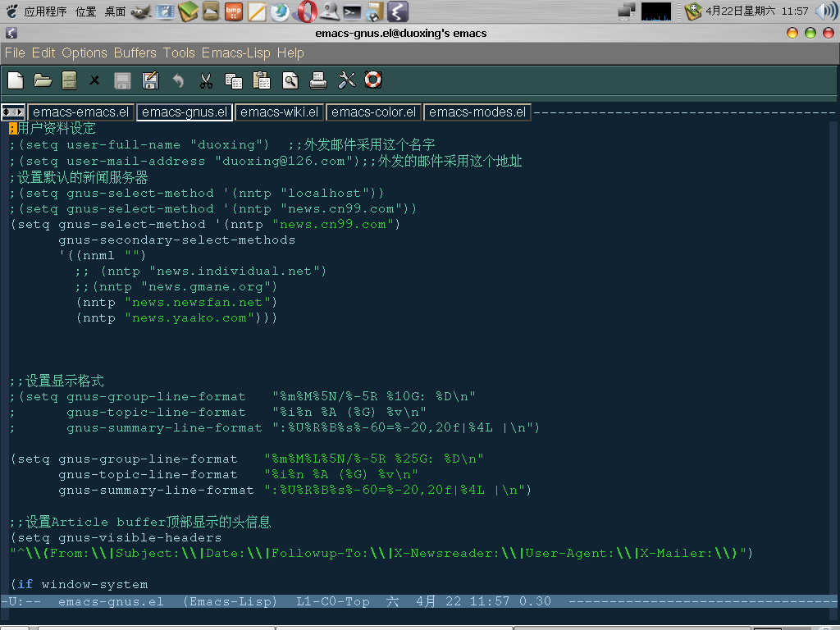This screenshot has width=840, height=630.
Task: Click the volume speaker icon
Action: (825, 11)
